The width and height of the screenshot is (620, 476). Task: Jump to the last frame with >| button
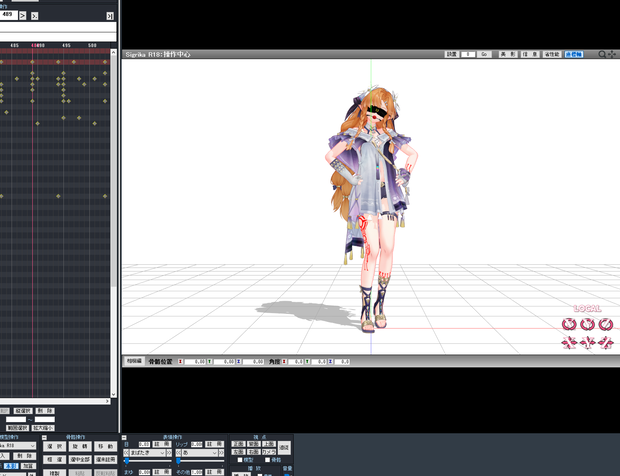click(x=110, y=16)
